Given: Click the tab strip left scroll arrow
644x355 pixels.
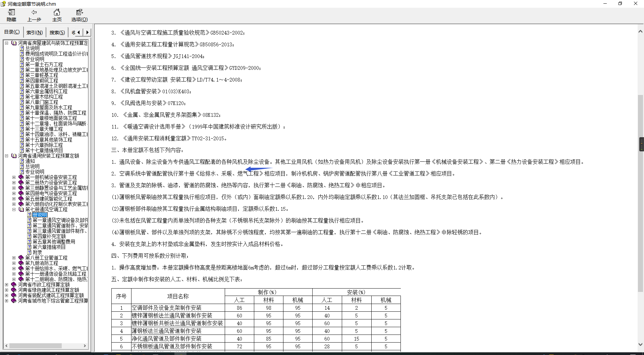Looking at the screenshot, I should [x=78, y=32].
